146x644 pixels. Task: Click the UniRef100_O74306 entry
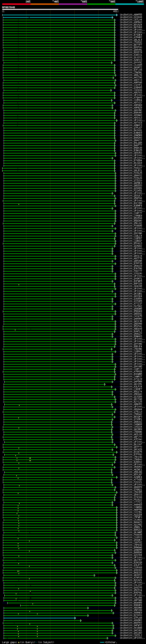(131, 497)
